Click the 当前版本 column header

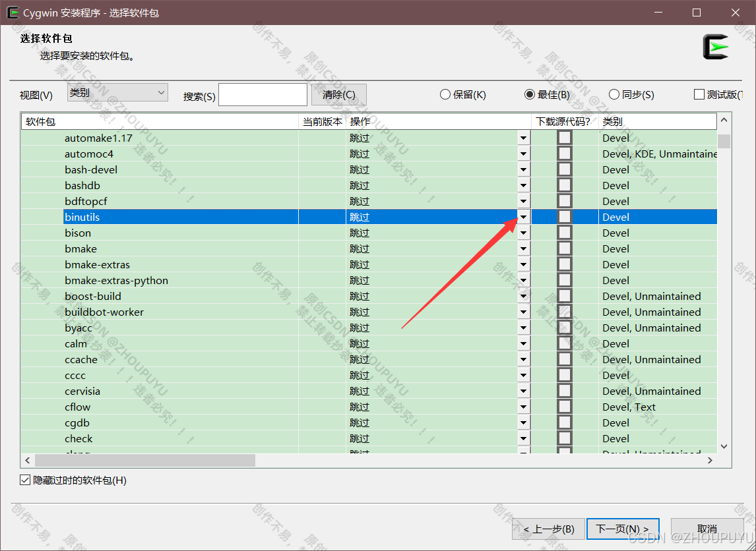click(x=322, y=121)
